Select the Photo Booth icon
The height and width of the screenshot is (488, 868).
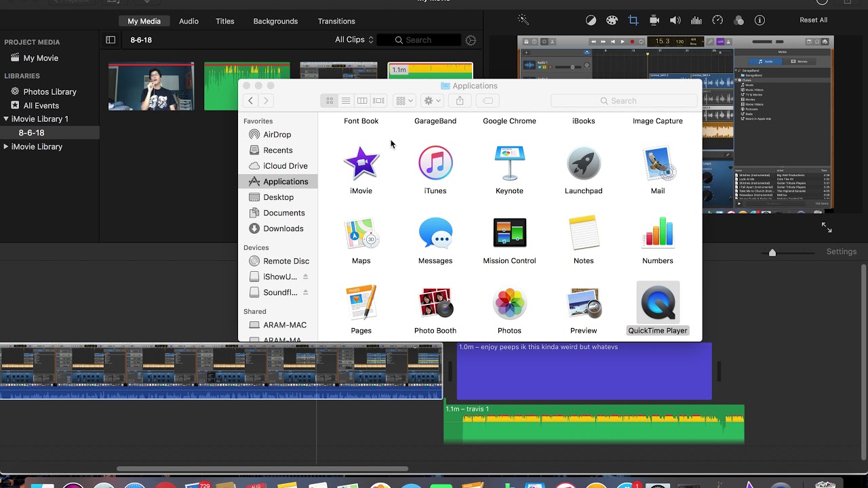[x=435, y=303]
